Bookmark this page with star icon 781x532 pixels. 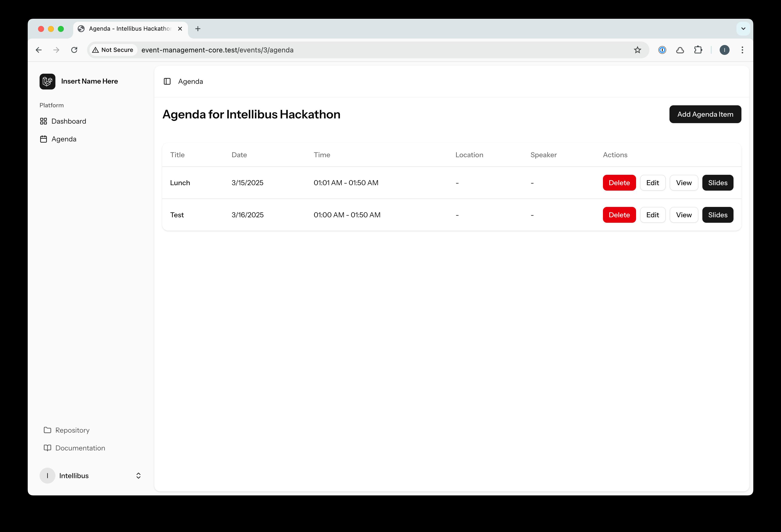pos(637,50)
